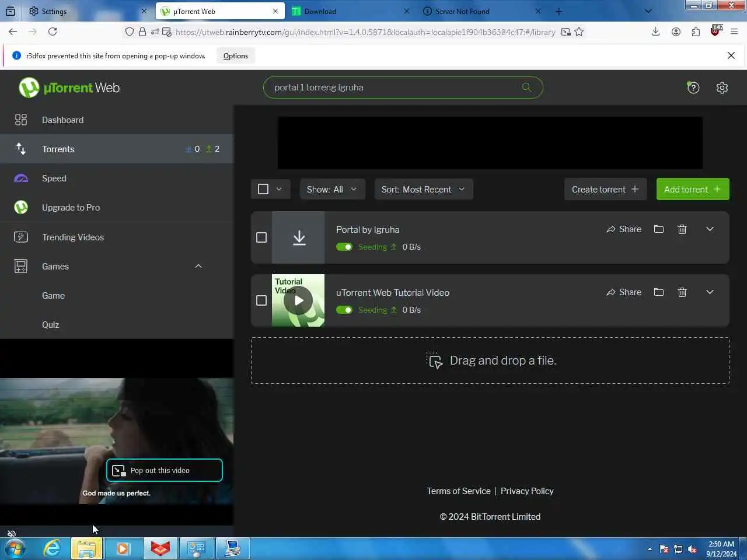This screenshot has height=560, width=747.
Task: Open the Game sidebar sub-item
Action: (117, 295)
